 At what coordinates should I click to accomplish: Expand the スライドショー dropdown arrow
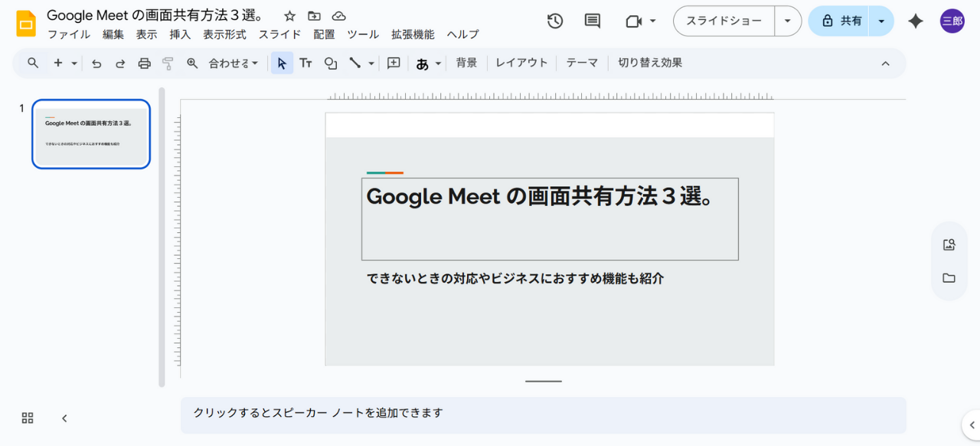coord(787,21)
